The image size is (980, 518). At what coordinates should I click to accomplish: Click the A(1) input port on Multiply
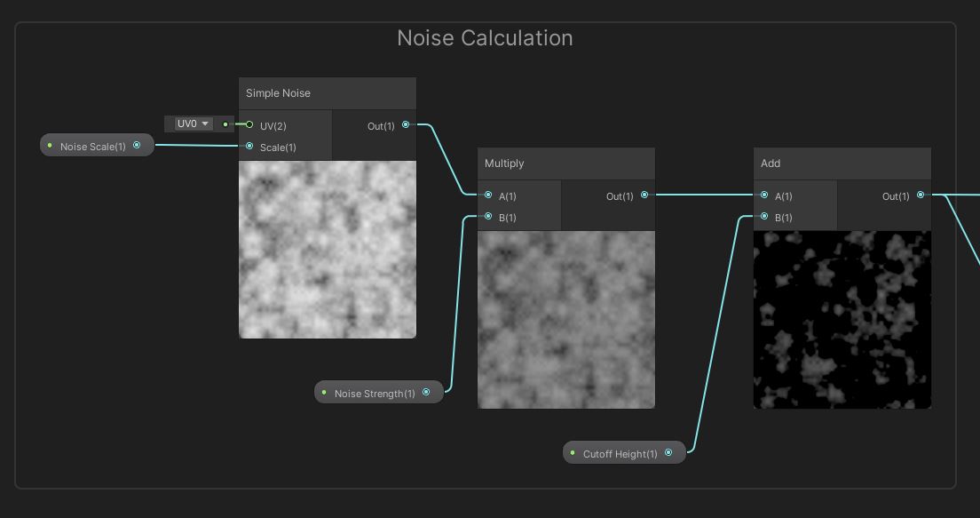(x=487, y=195)
